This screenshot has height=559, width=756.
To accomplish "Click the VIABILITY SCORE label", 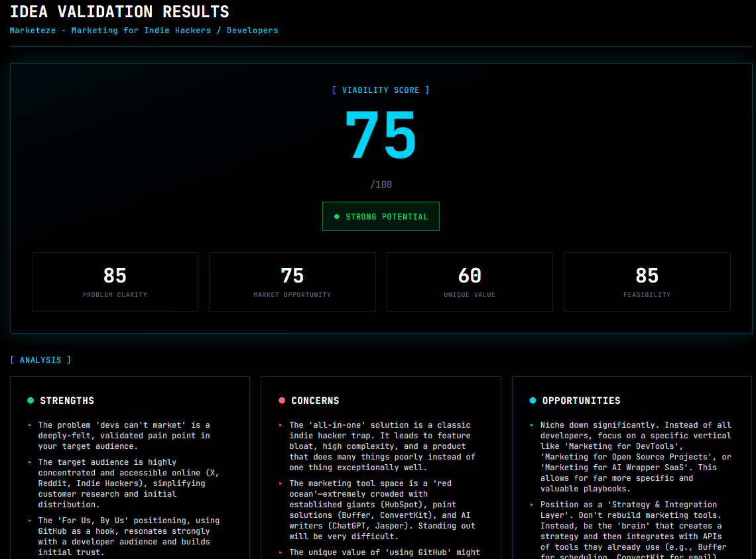I will [x=381, y=90].
